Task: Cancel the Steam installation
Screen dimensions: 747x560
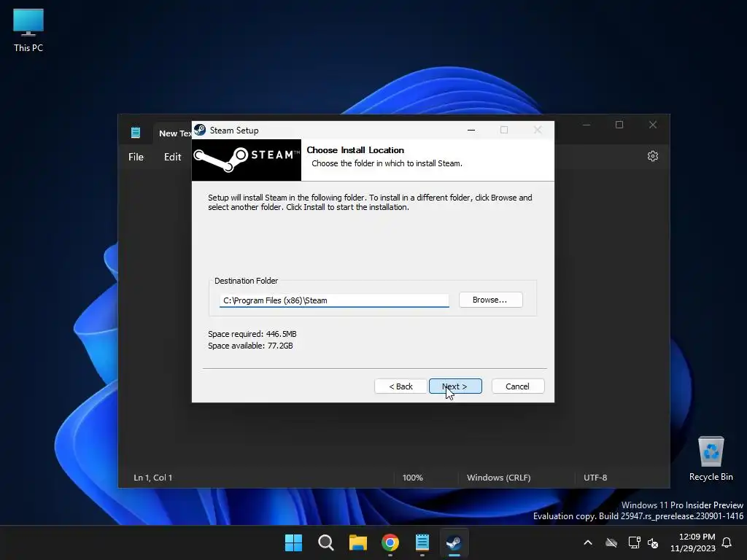Action: coord(517,386)
